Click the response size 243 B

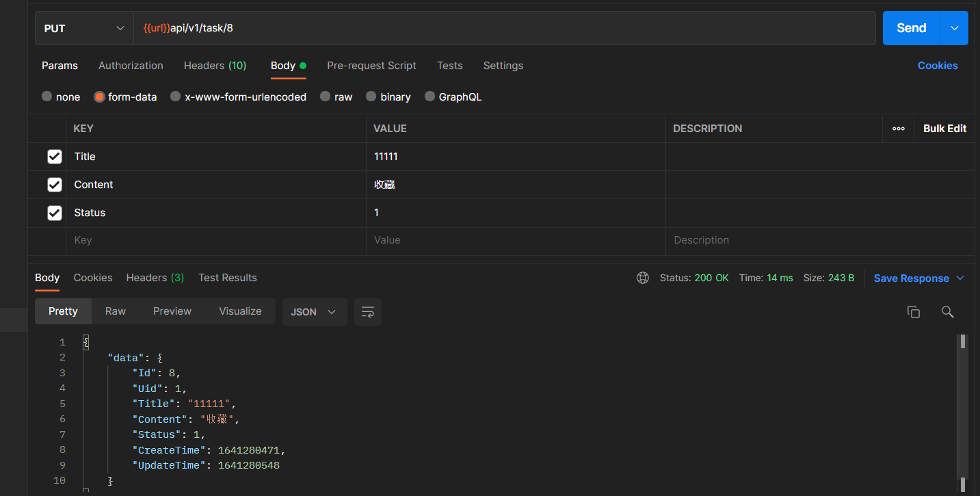(842, 278)
